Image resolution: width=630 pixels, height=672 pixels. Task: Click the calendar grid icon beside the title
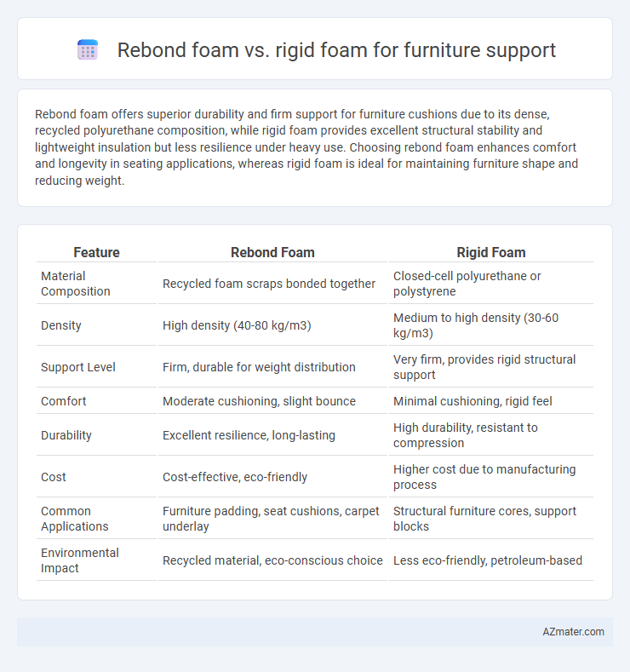[88, 49]
